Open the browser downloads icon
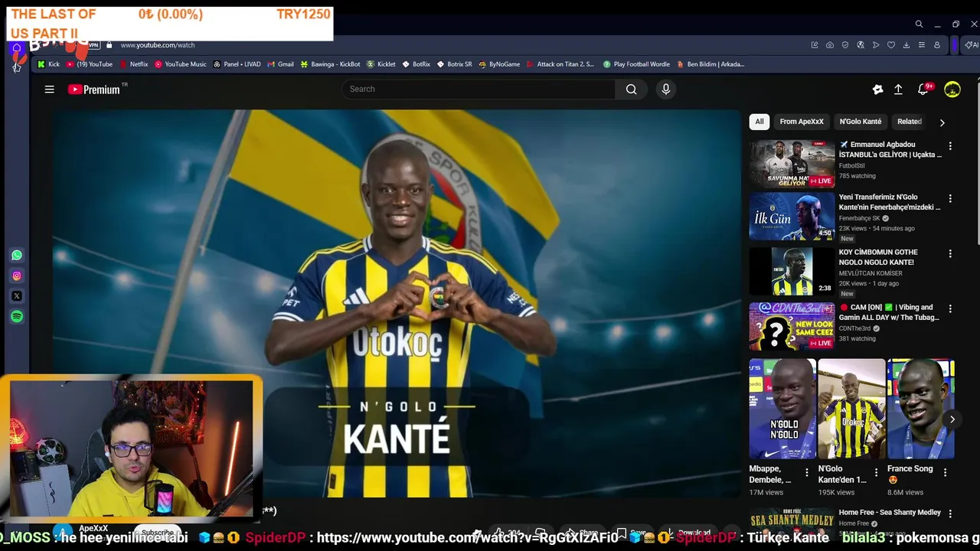Viewport: 980px width, 551px height. click(x=906, y=45)
